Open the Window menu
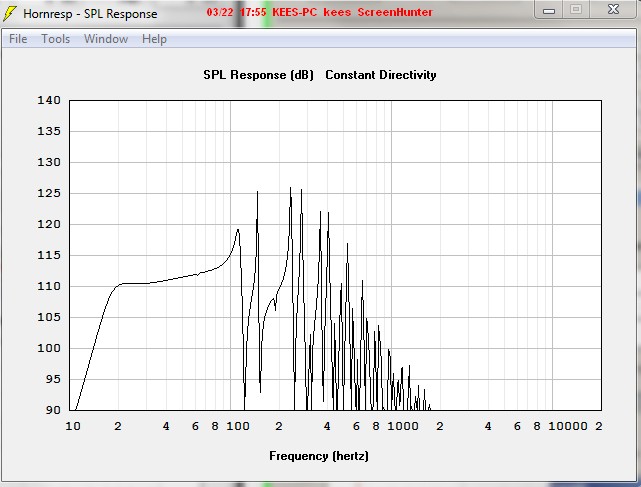641x487 pixels. (106, 39)
